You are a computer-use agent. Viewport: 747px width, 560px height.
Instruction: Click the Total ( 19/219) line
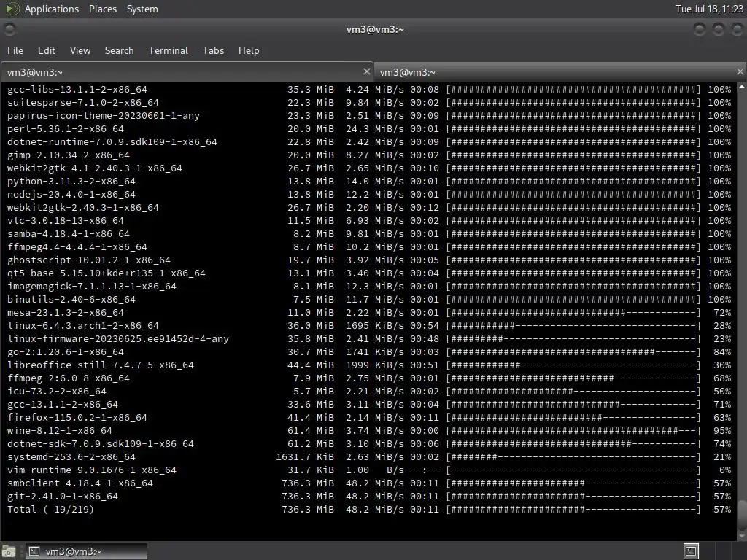pyautogui.click(x=368, y=509)
